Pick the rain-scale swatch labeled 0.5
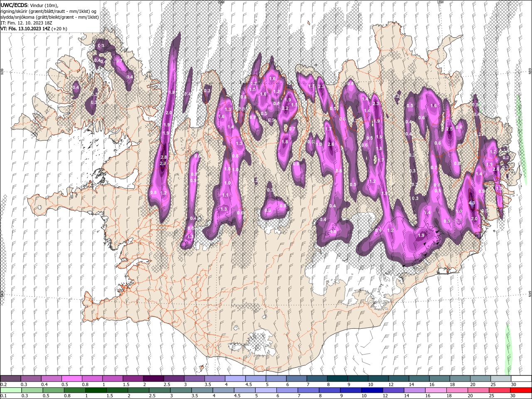This screenshot has width=532, height=399. 53,390
